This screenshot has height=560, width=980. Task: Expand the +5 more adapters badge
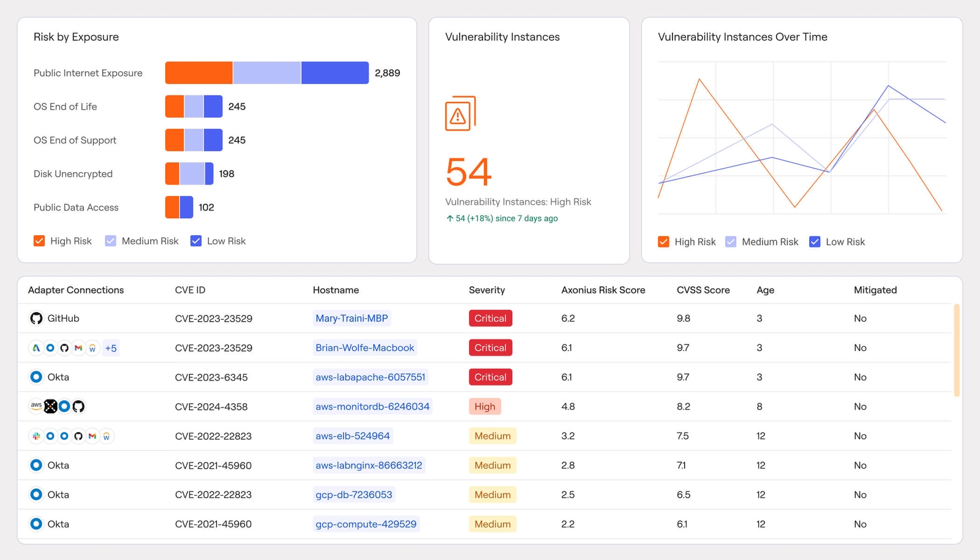111,348
